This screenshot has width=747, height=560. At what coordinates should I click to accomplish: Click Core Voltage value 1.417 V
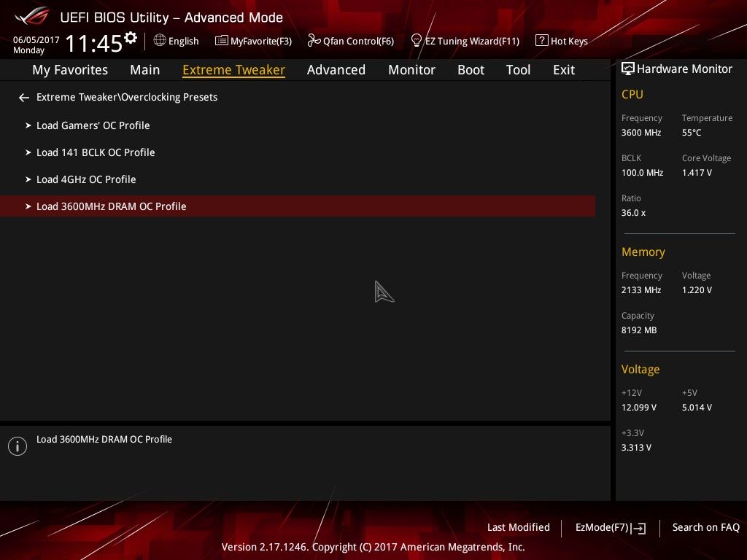(697, 173)
